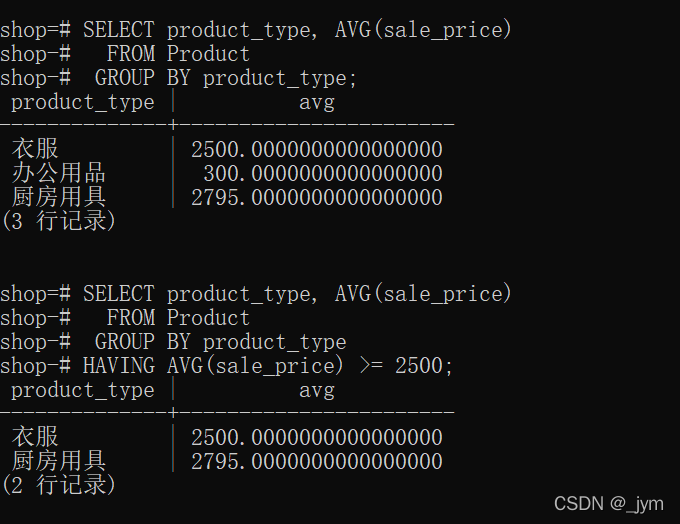
Task: Click the (2 行记录) row count text
Action: 58,486
